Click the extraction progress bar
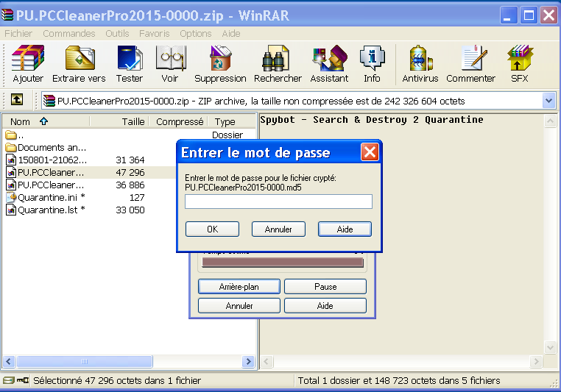 (283, 263)
